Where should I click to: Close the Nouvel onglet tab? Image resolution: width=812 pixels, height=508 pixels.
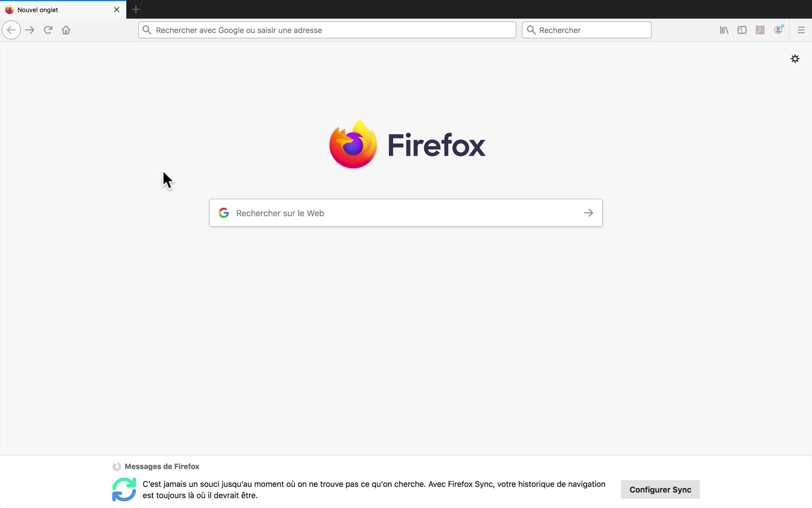117,10
